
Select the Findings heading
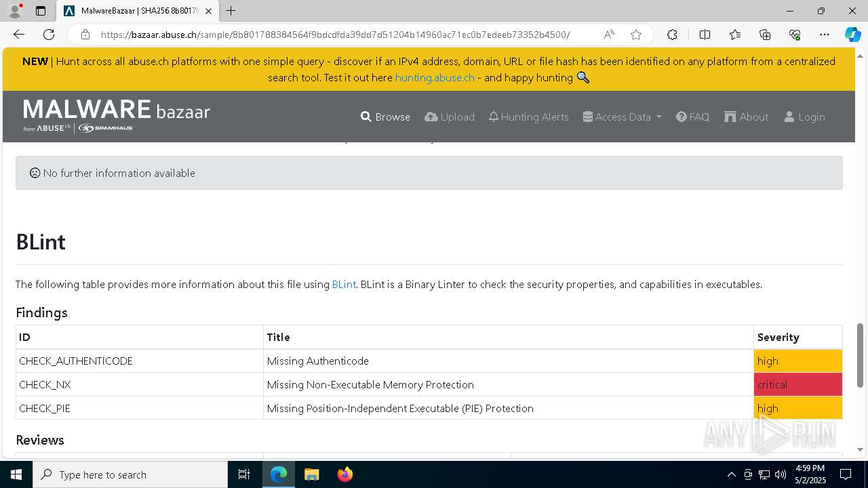click(x=41, y=312)
